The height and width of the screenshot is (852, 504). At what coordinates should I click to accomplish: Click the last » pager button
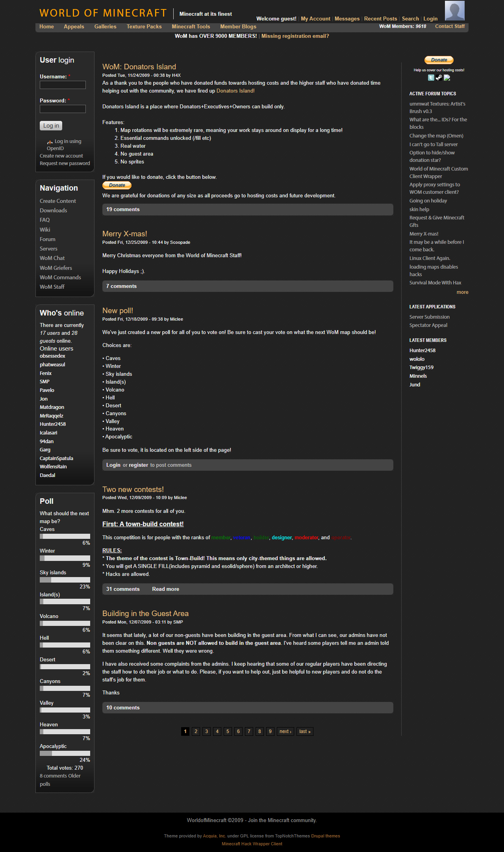click(305, 731)
